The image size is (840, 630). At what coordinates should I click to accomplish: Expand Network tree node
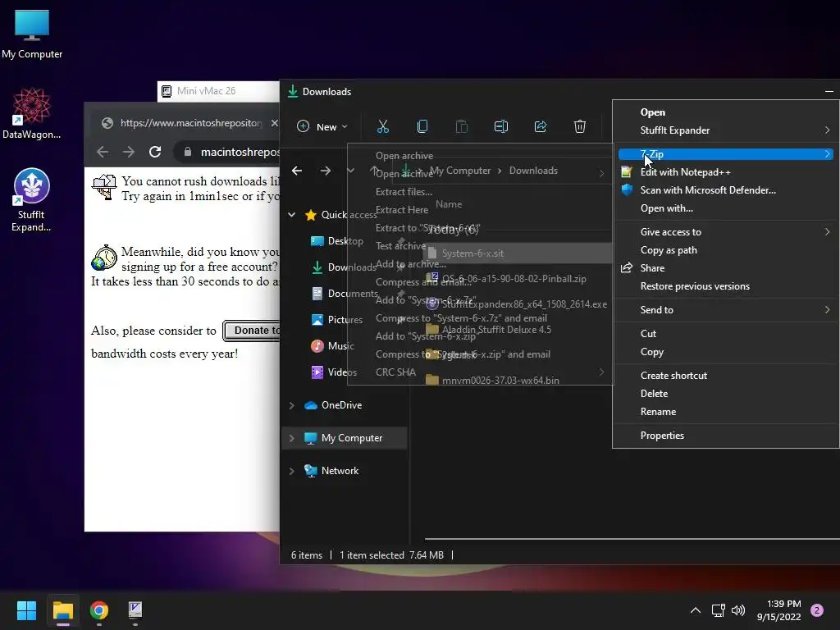click(291, 471)
